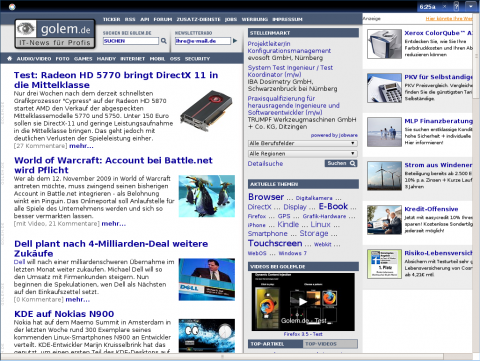
Task: Click the wind turbines ad image
Action: pyautogui.click(x=384, y=176)
